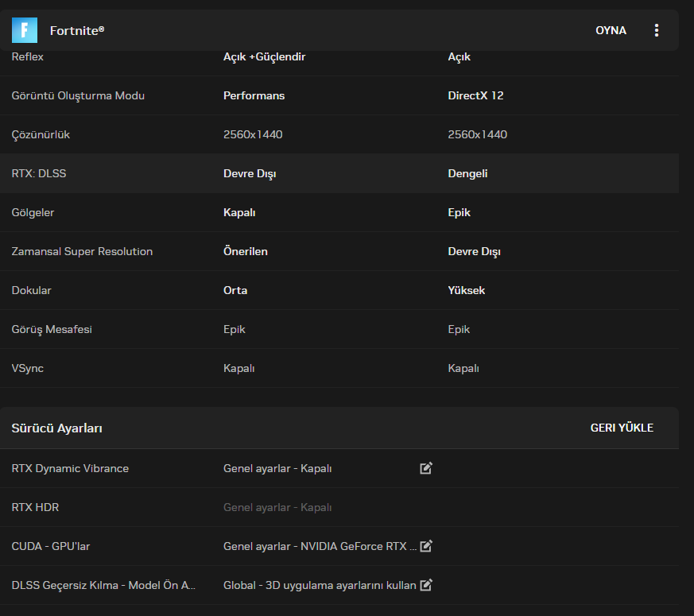Click the Kapalı value for Gölgeler
694x616 pixels.
coord(239,212)
